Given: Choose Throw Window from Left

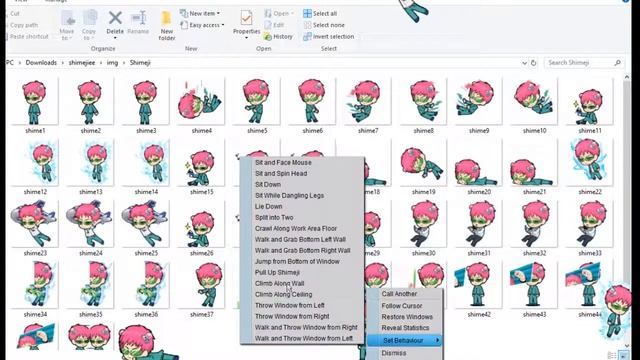Looking at the screenshot, I should click(289, 305).
